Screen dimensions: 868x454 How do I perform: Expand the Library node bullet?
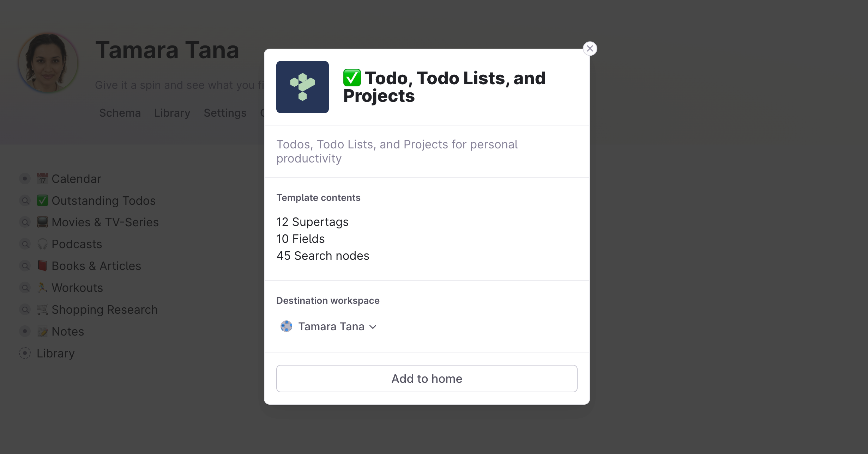[25, 353]
